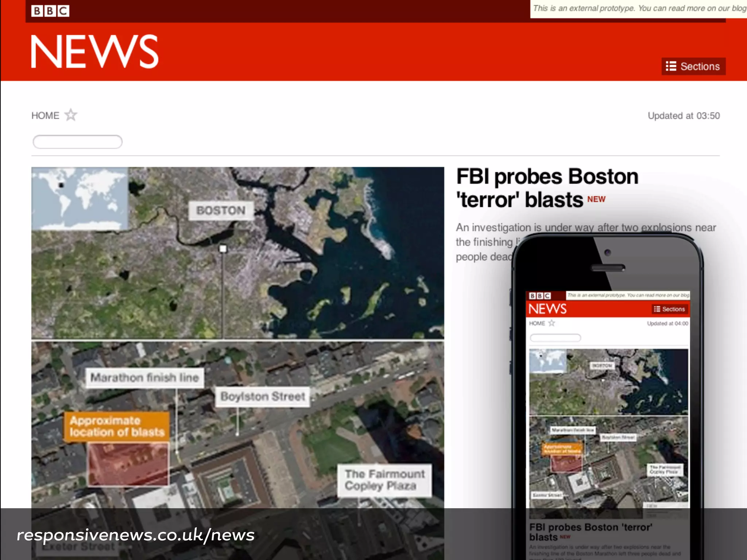Click the large NEWS logo
The width and height of the screenshot is (747, 560).
click(95, 51)
